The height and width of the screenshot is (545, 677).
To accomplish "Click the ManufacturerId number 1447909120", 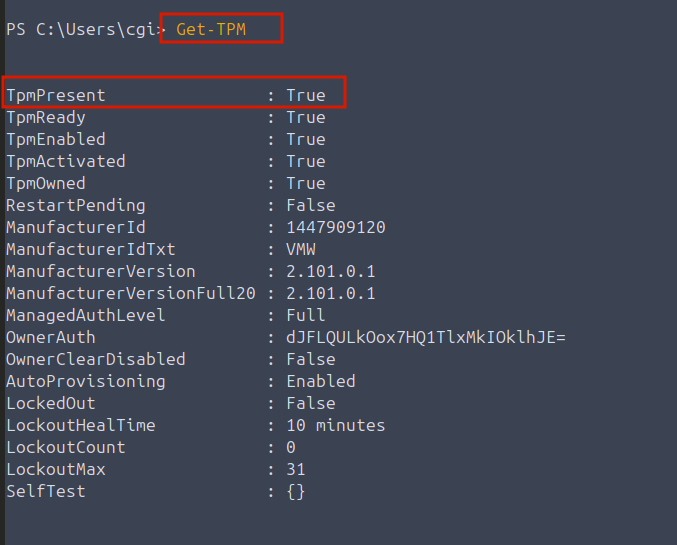I will click(335, 227).
